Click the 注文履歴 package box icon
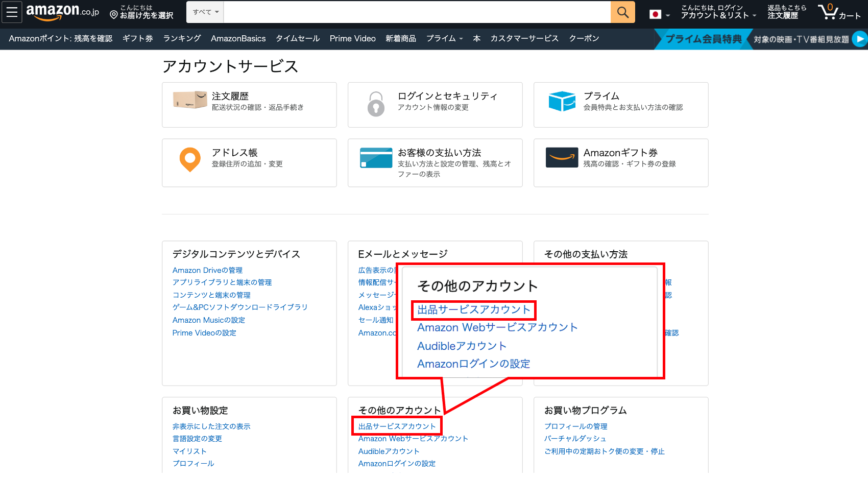Image resolution: width=868 pixels, height=479 pixels. click(x=190, y=100)
